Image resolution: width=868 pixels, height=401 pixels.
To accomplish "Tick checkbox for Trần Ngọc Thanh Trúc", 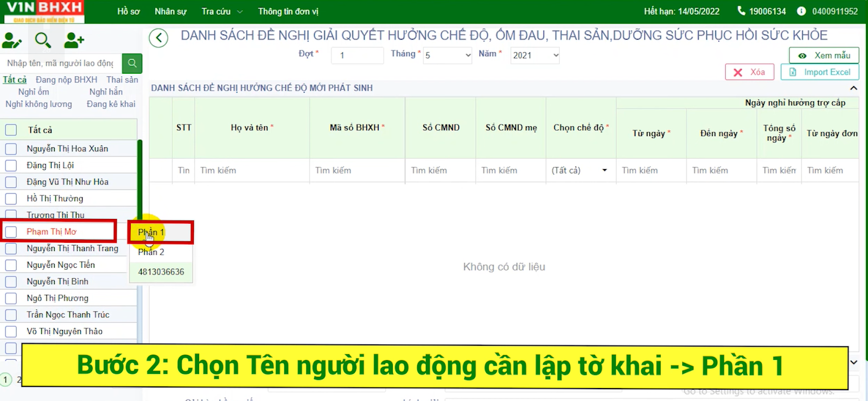I will 11,315.
